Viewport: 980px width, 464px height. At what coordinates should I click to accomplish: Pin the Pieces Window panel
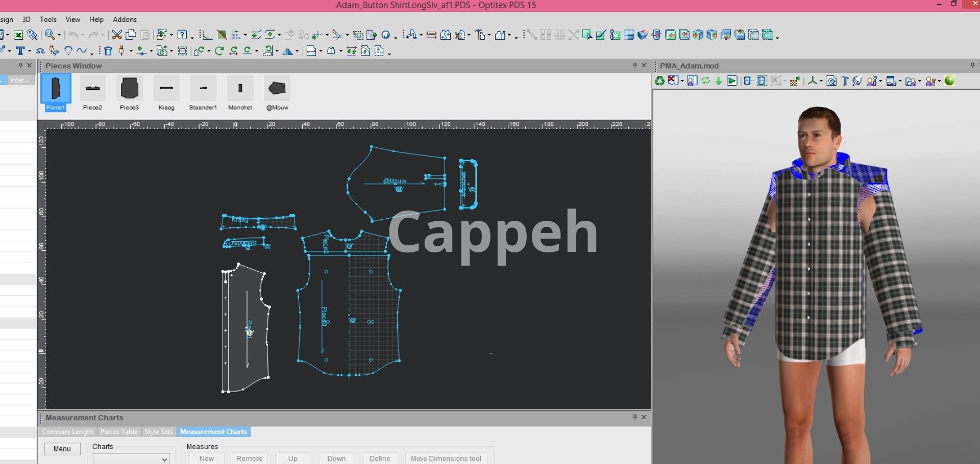pos(635,65)
